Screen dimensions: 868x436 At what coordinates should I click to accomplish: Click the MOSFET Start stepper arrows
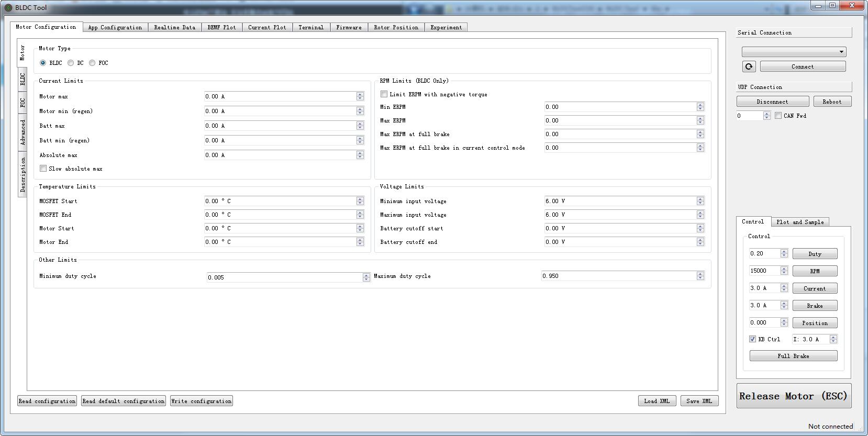click(360, 201)
